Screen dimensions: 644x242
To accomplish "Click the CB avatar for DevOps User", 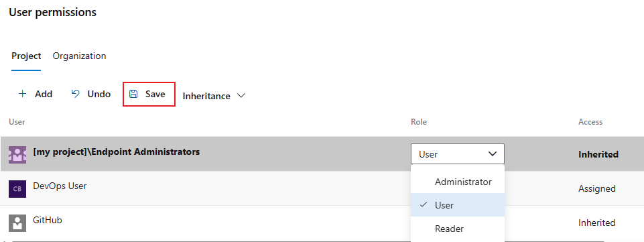I will click(17, 189).
